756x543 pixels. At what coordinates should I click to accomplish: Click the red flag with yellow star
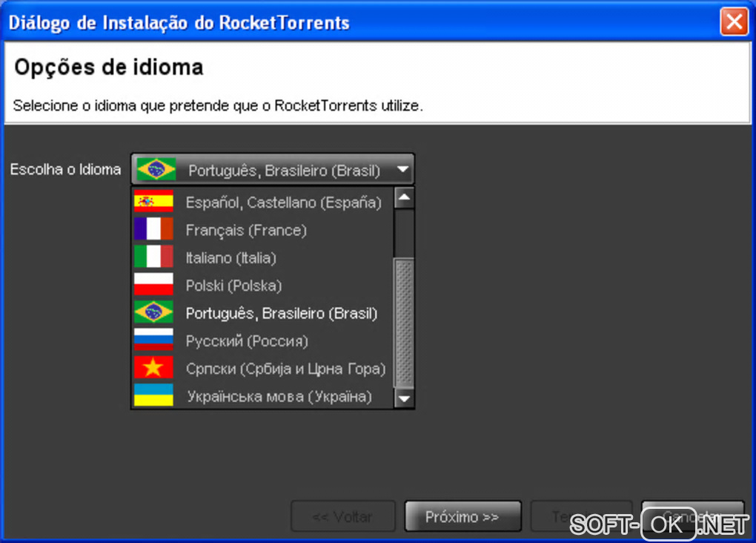[153, 368]
